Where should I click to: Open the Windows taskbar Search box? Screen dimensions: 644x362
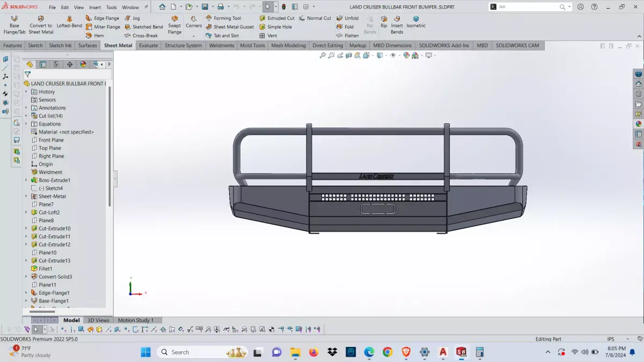click(202, 352)
